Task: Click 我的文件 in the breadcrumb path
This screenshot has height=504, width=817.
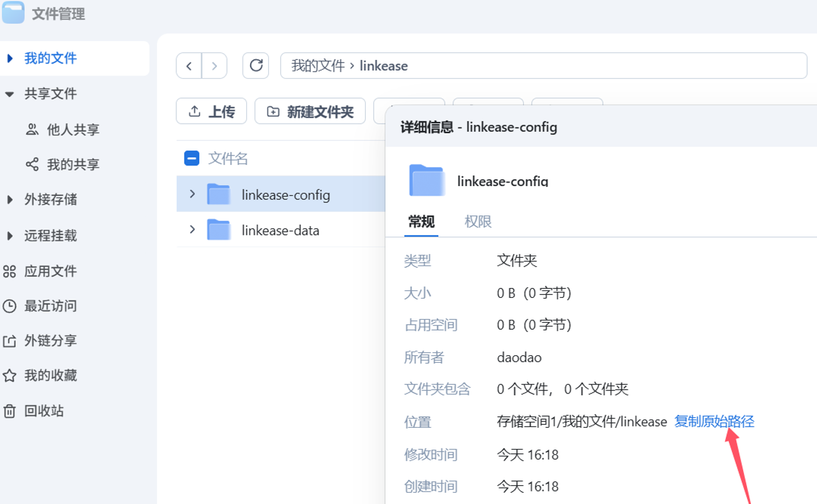Action: click(x=318, y=66)
